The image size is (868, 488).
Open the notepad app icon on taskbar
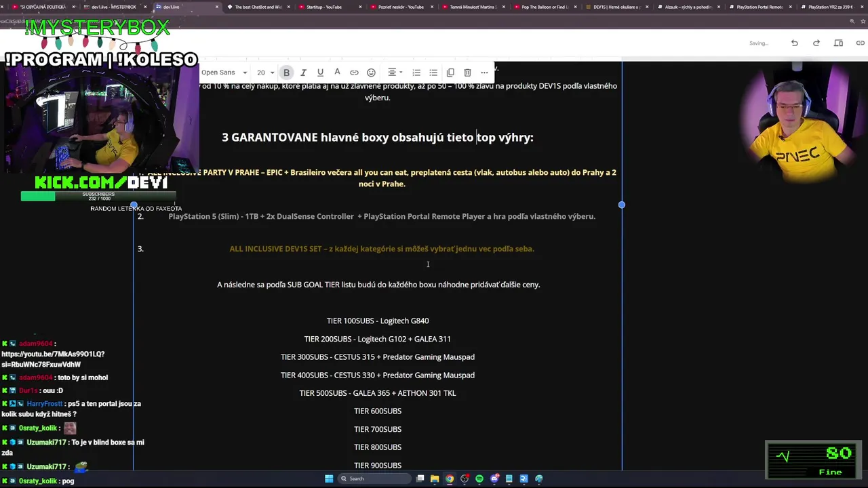(x=509, y=479)
